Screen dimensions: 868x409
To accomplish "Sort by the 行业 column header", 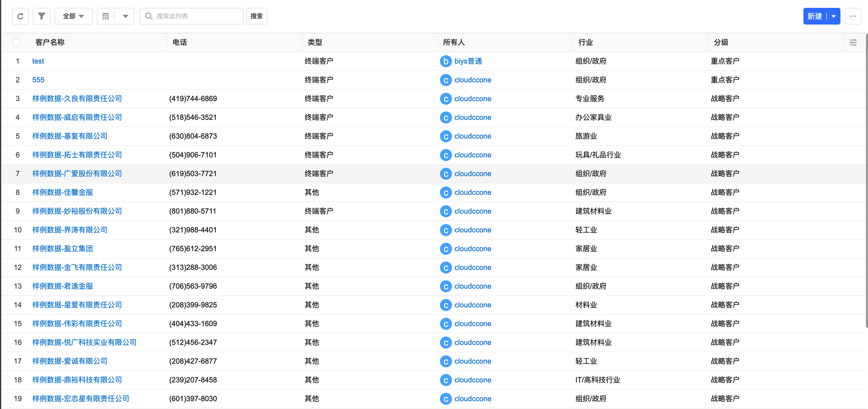I will click(585, 43).
